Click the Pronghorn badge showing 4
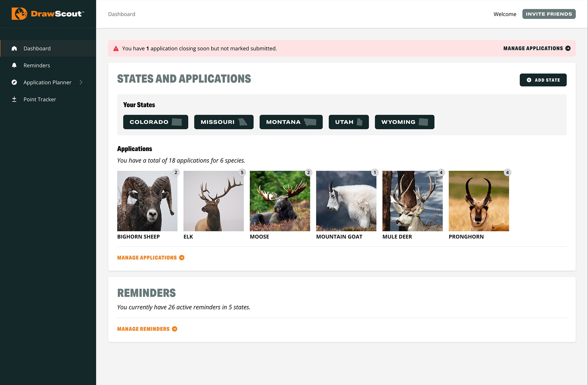This screenshot has height=385, width=588. [x=507, y=172]
